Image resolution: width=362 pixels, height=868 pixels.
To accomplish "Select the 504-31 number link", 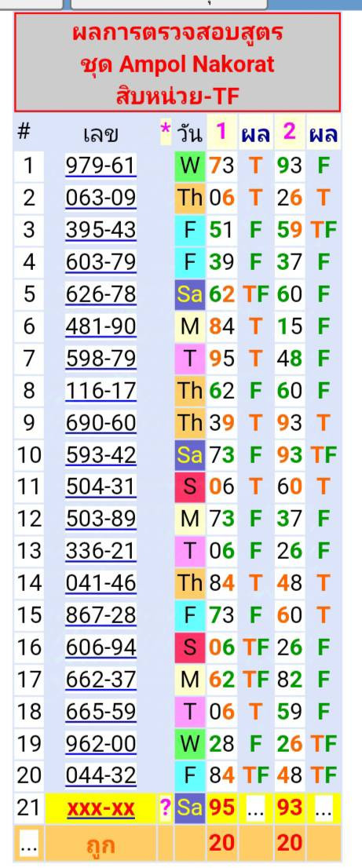I will click(101, 487).
